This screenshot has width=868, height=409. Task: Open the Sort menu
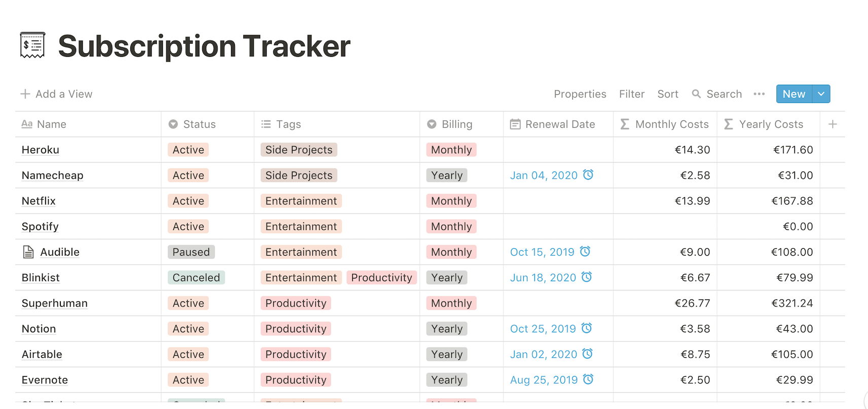668,94
